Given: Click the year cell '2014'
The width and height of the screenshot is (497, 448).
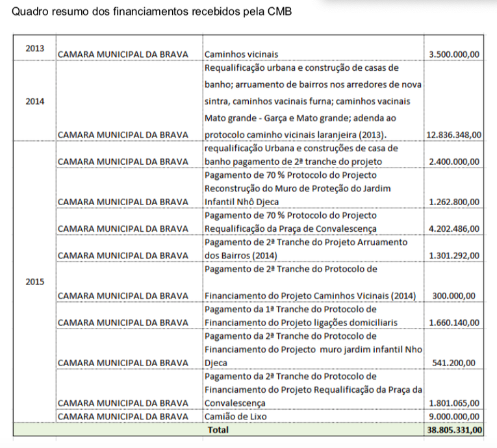Looking at the screenshot, I should coord(35,101).
